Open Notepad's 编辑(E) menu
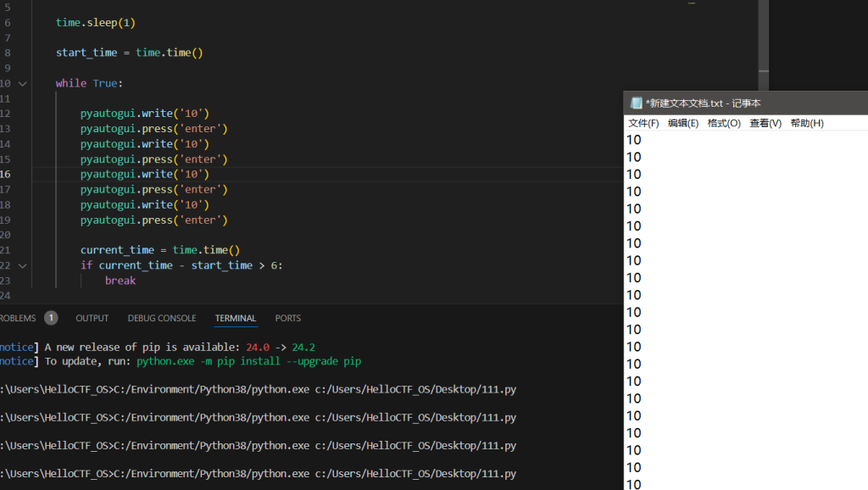This screenshot has width=868, height=490. (x=683, y=123)
